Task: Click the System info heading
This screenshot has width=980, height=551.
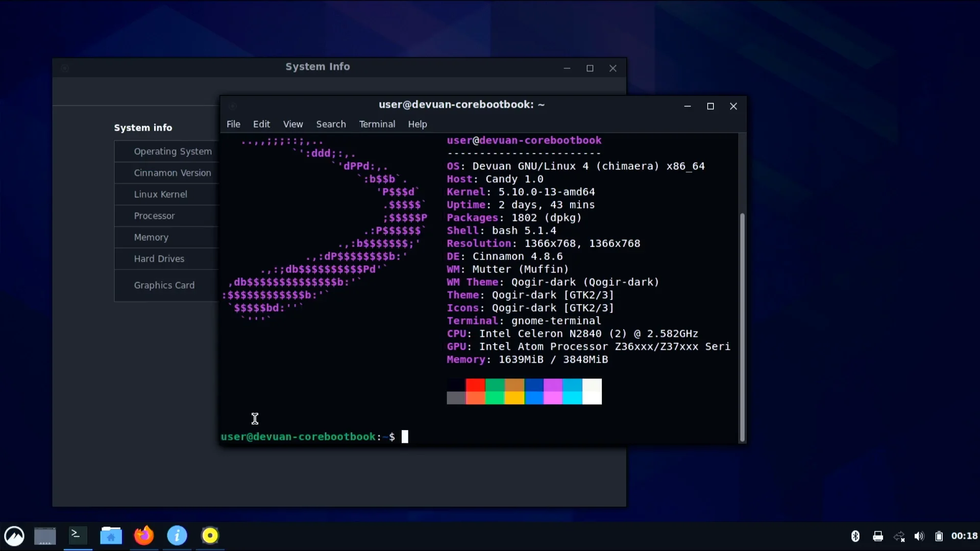Action: click(x=143, y=128)
